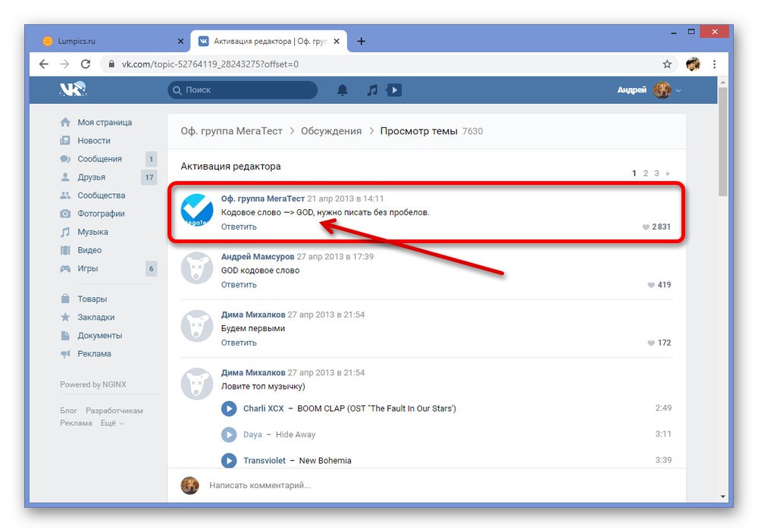Open Сообщества in the sidebar
Screen dimensions: 758x532
[x=92, y=196]
